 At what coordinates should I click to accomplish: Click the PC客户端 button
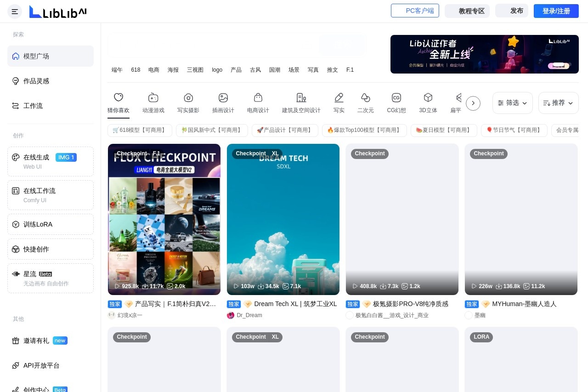[x=415, y=11]
